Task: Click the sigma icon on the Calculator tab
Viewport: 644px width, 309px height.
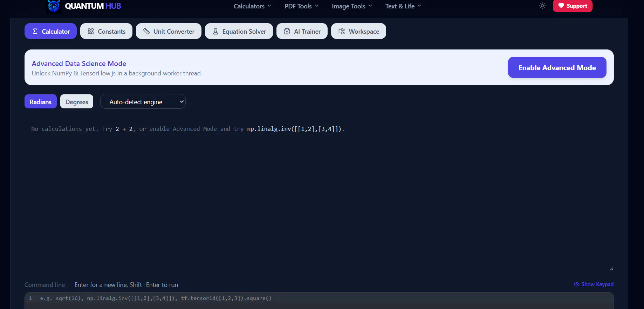Action: tap(35, 31)
